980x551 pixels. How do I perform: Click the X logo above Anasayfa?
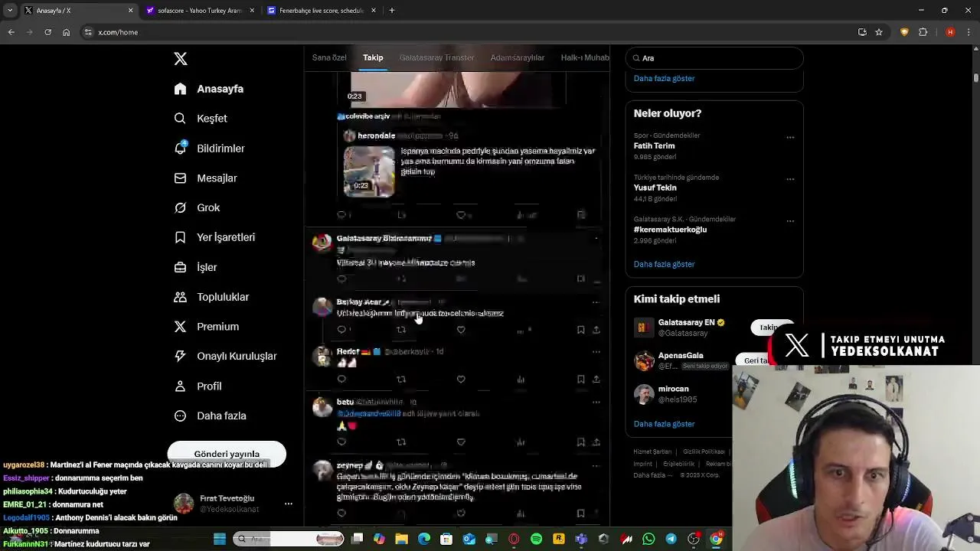click(x=181, y=59)
